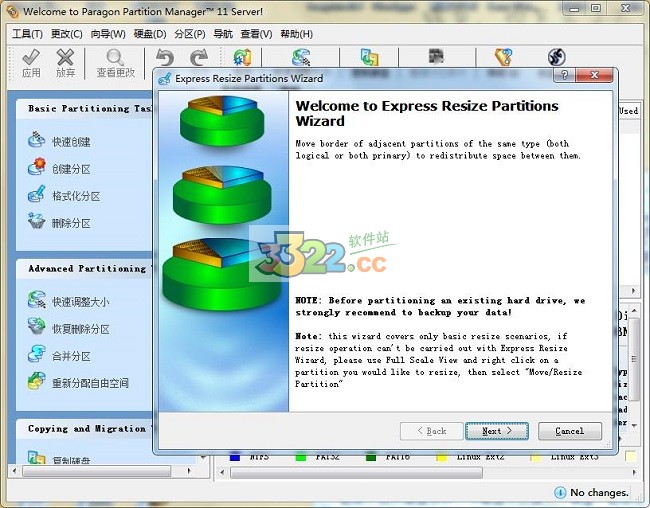Click the light green FAT32 legend swatch
The height and width of the screenshot is (508, 650).
point(301,457)
